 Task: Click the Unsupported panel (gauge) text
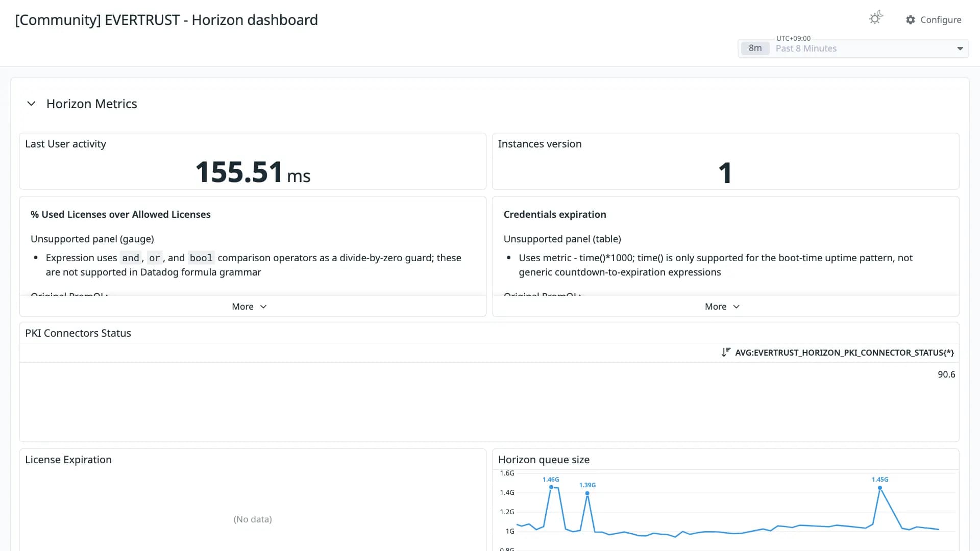coord(92,239)
